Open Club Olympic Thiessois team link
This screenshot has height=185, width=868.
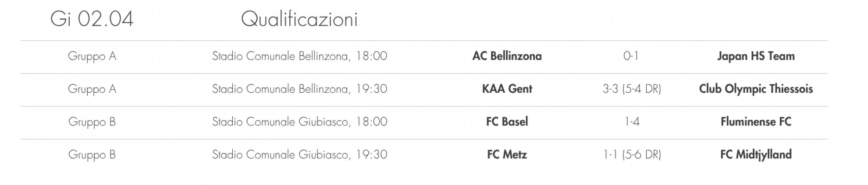pos(756,89)
